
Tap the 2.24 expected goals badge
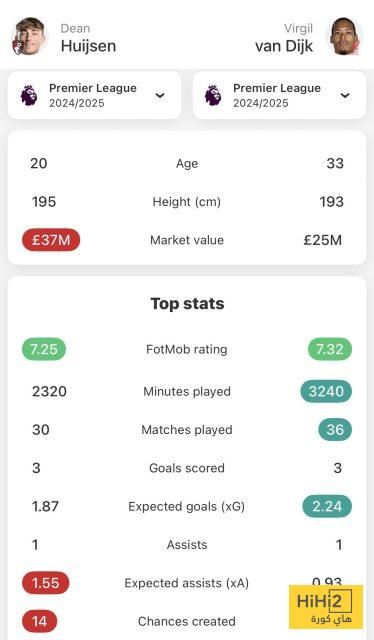coord(327,506)
